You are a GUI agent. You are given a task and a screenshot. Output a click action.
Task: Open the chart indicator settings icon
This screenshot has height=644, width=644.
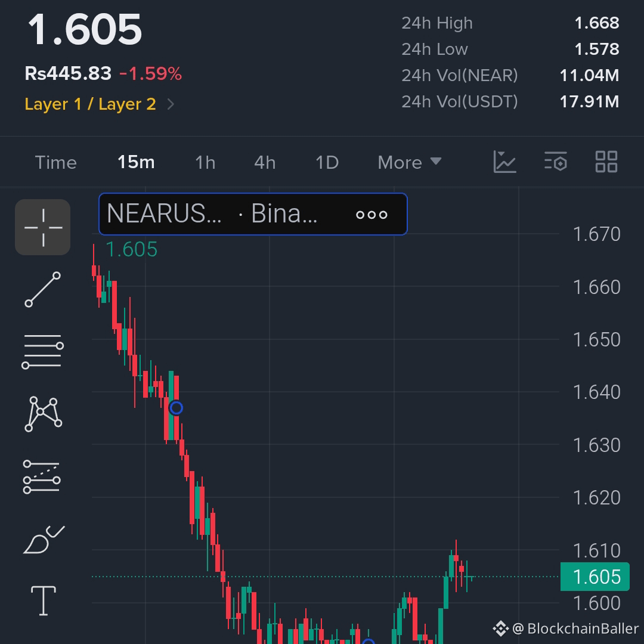(x=555, y=162)
